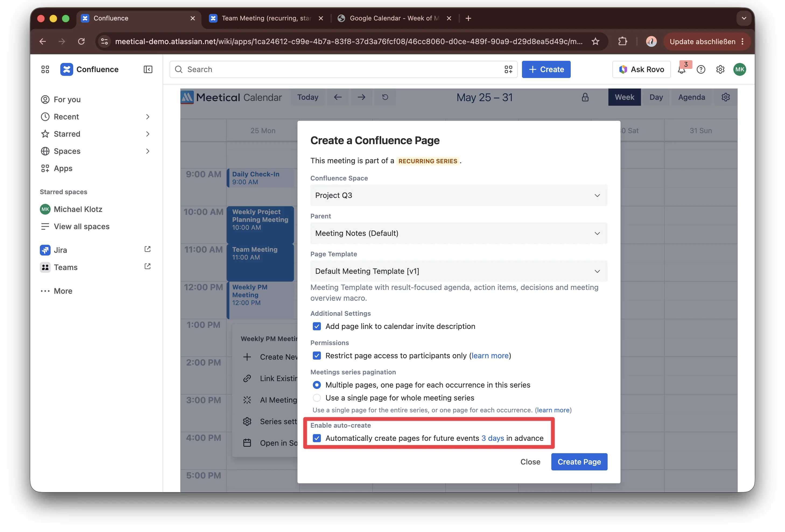Open For you in the sidebar
Screen dimensions: 785x532
click(95, 100)
